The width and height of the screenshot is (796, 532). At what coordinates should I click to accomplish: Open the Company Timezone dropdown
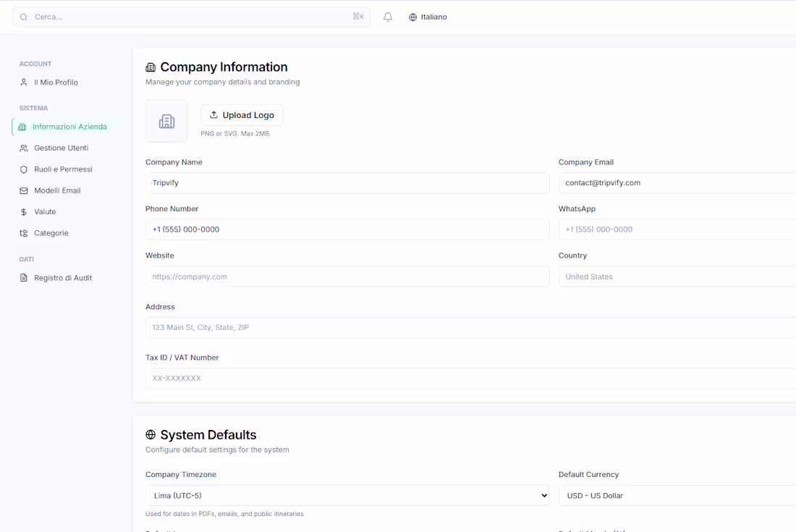[347, 495]
